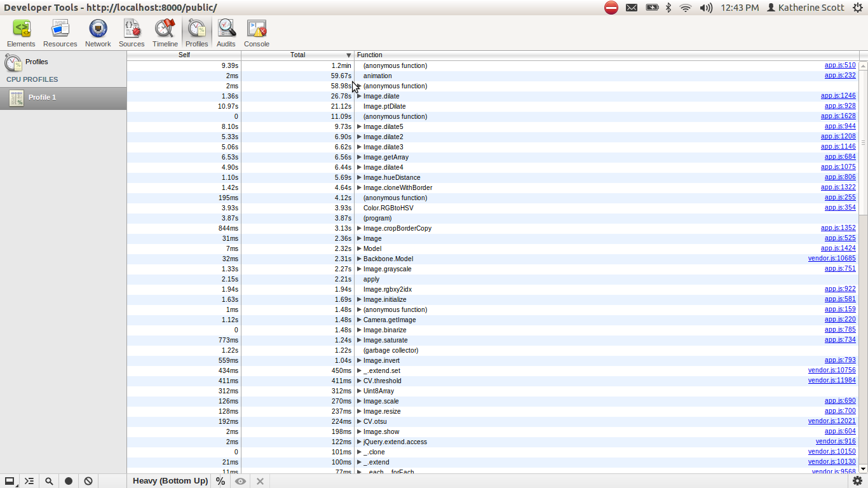Screen dimensions: 868x488
Task: Switch to the Audits panel
Action: pos(226,32)
